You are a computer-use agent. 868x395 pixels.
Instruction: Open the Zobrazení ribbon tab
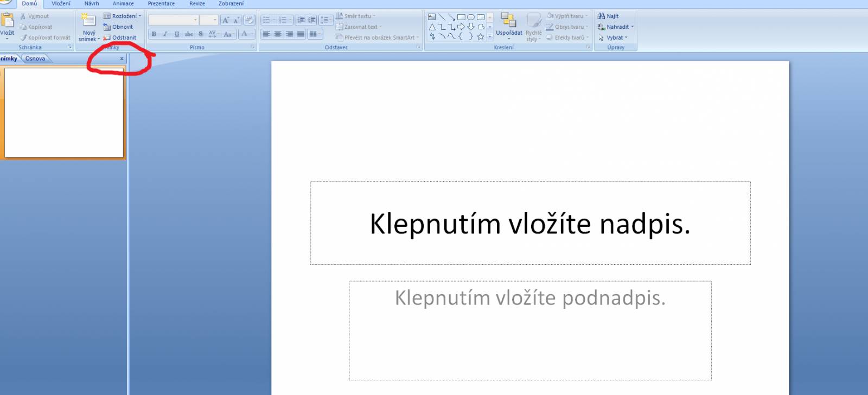[231, 4]
